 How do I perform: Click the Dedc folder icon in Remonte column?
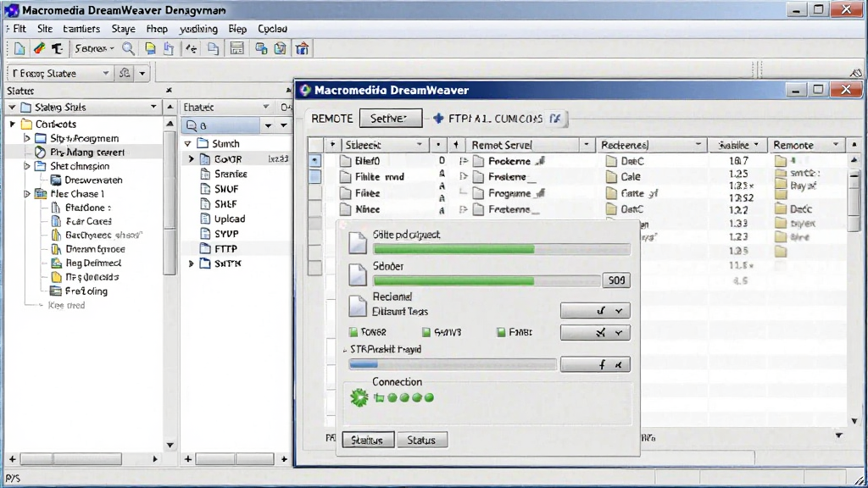[781, 209]
